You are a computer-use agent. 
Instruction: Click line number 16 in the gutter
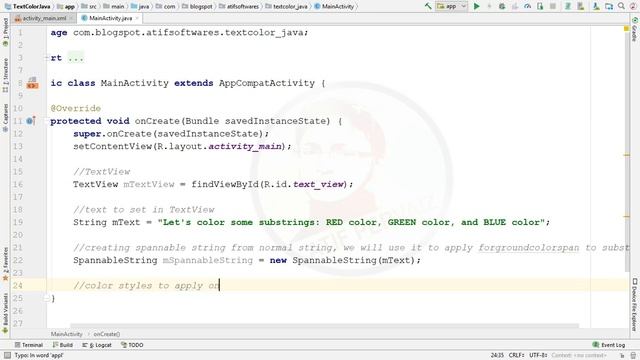[18, 184]
